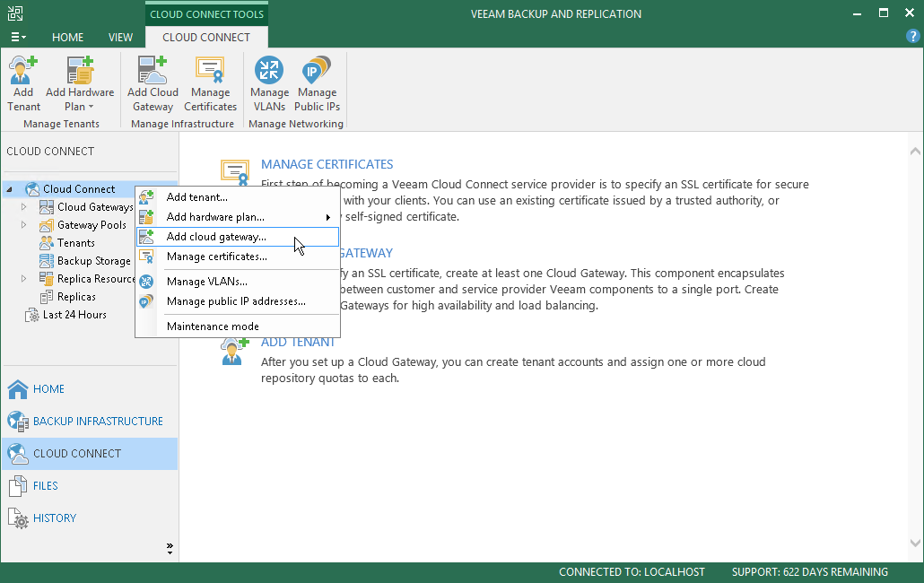Expand the navigation pane overflow chevron
The width and height of the screenshot is (924, 583).
[x=170, y=549]
